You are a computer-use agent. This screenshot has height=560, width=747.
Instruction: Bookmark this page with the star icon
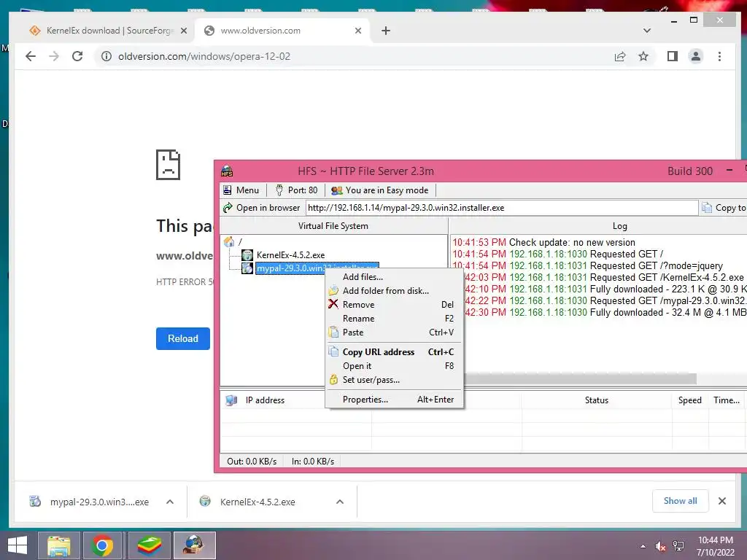[x=643, y=56]
